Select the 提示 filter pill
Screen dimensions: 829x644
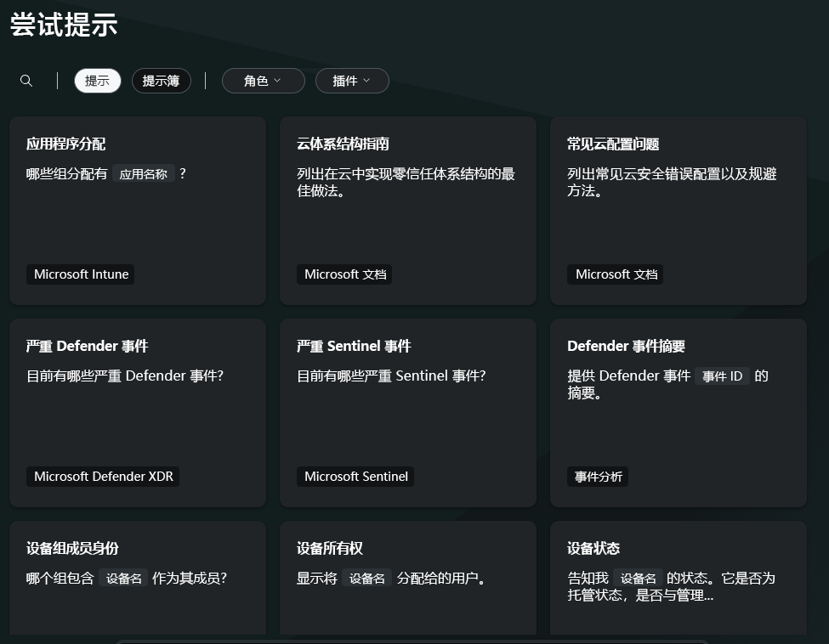(x=97, y=81)
